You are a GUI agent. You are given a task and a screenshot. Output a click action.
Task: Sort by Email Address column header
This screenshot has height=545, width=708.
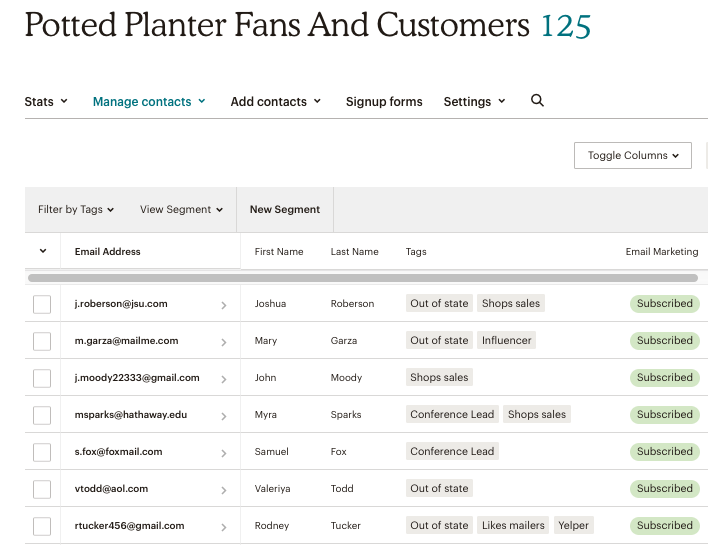click(x=108, y=252)
